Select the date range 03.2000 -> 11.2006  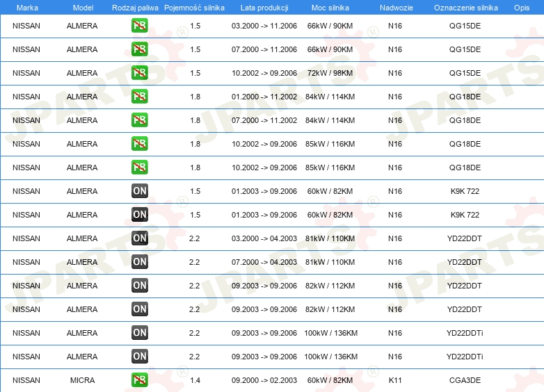[264, 26]
